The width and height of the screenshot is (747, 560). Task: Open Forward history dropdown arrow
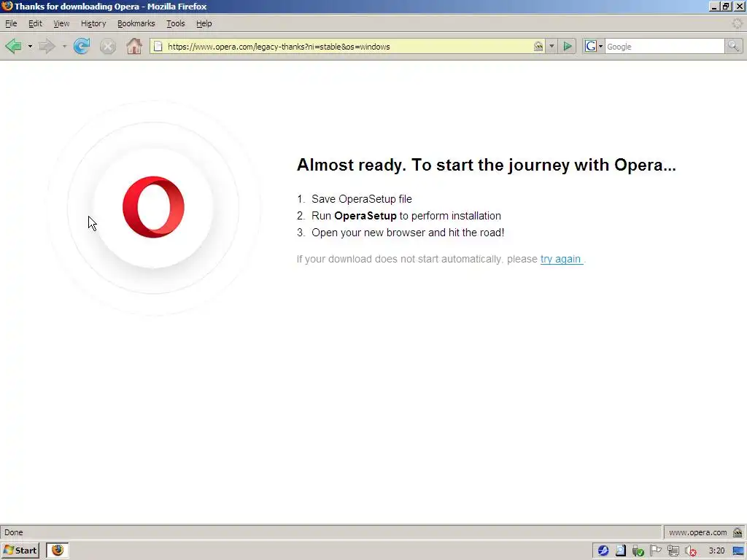coord(64,46)
